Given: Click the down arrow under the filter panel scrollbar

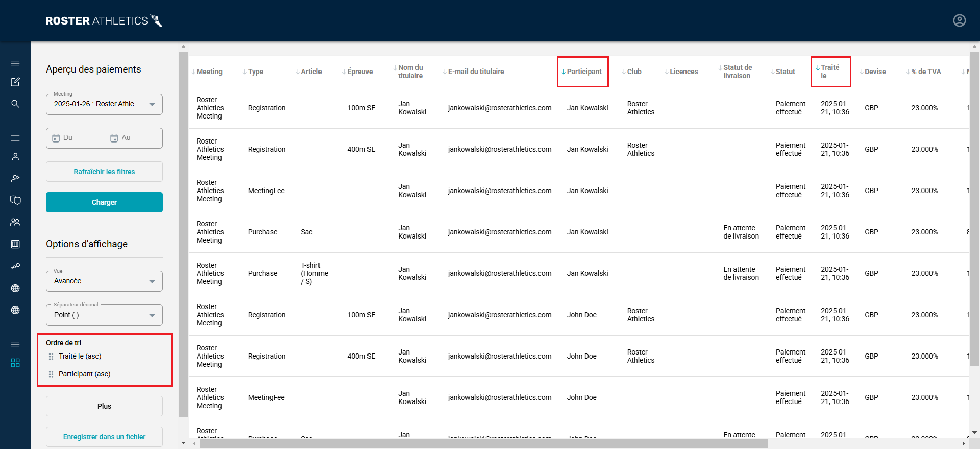Looking at the screenshot, I should coord(184,443).
